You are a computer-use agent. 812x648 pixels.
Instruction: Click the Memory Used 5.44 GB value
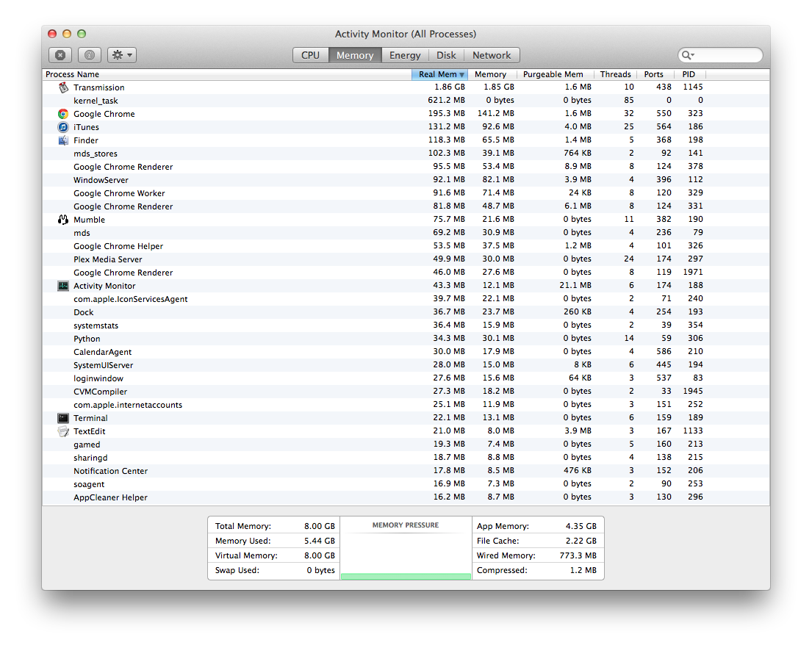coord(320,541)
